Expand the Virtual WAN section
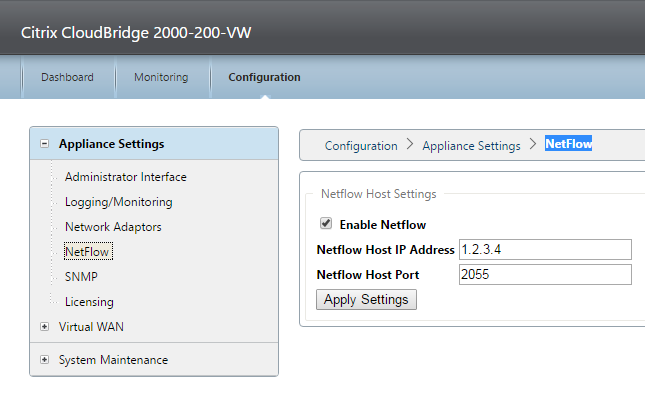645x416 pixels. tap(45, 326)
